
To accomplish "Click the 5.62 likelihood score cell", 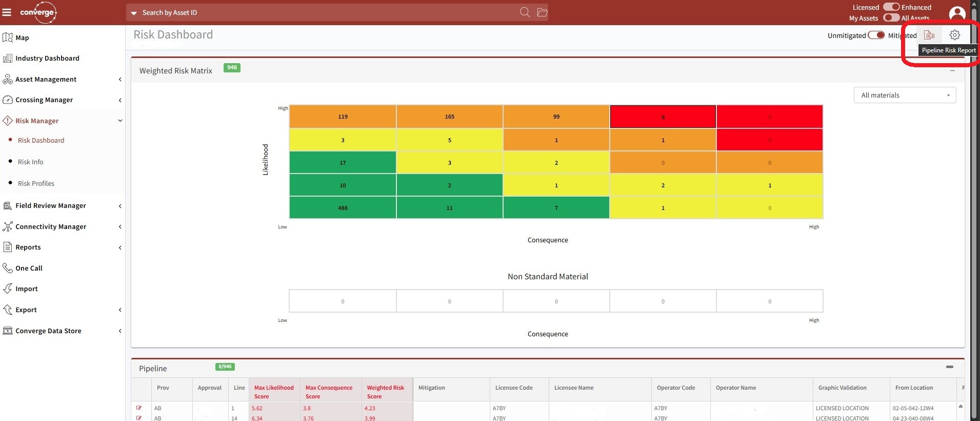I will (x=274, y=408).
